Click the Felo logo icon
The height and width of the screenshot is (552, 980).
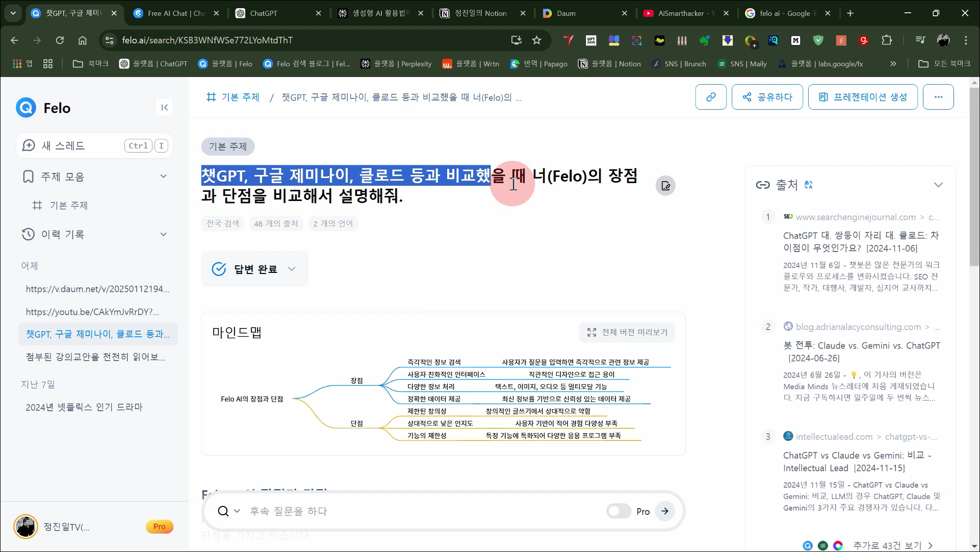click(x=26, y=108)
